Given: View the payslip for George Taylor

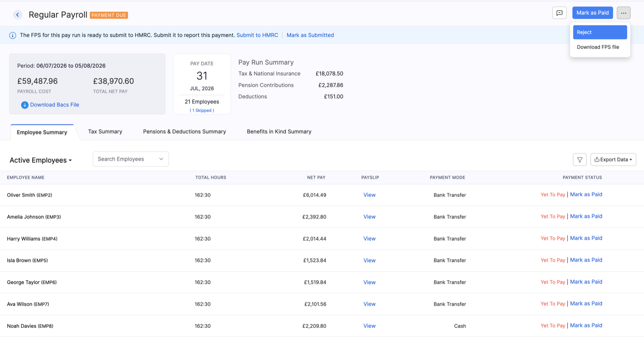Looking at the screenshot, I should pos(369,283).
